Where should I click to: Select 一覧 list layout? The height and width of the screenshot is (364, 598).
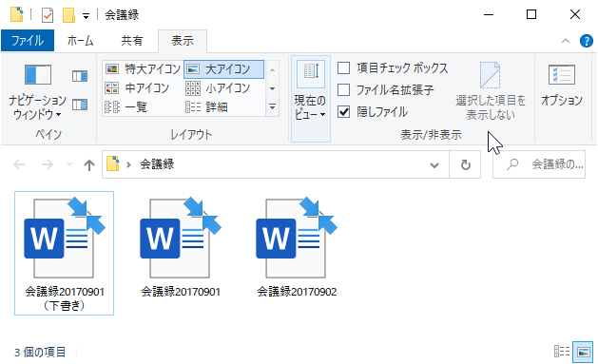point(126,106)
